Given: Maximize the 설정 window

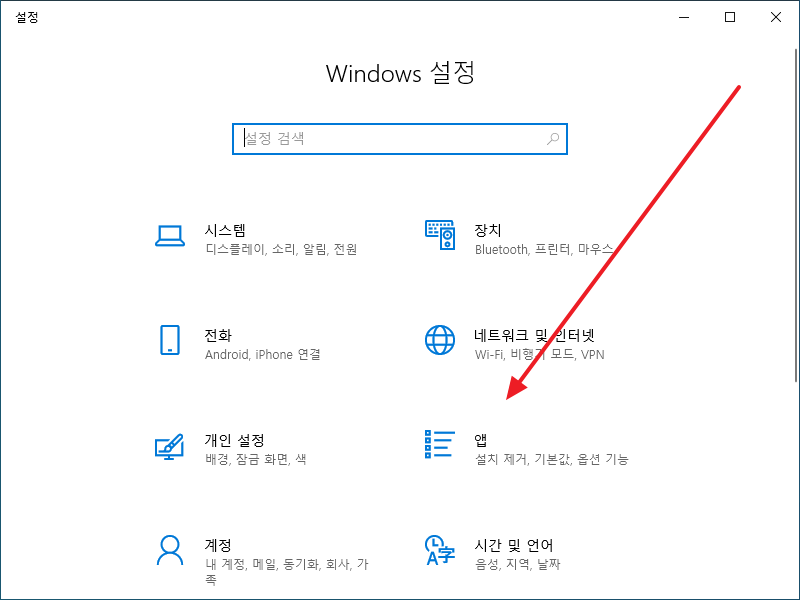Looking at the screenshot, I should [x=730, y=17].
